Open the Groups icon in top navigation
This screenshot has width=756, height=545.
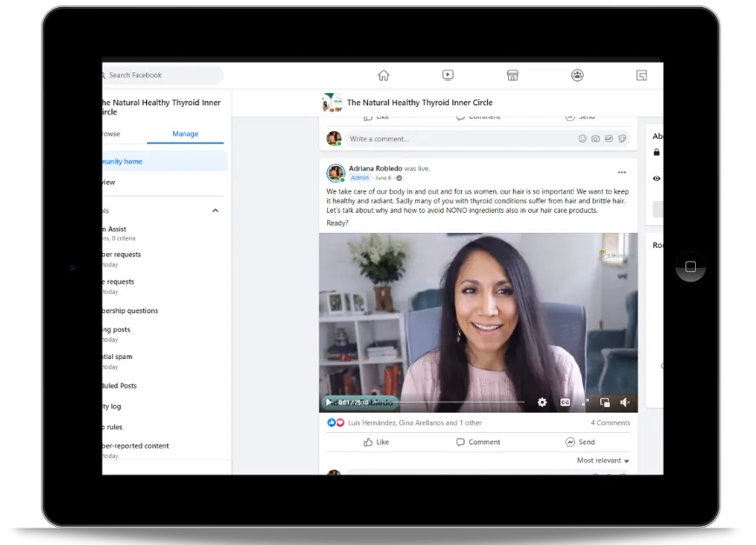pos(577,75)
